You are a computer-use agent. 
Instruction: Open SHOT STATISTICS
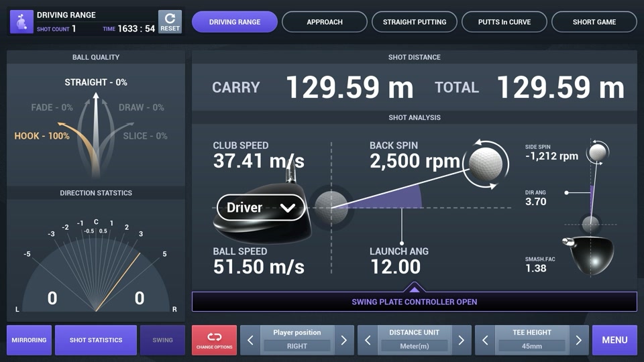pyautogui.click(x=96, y=340)
